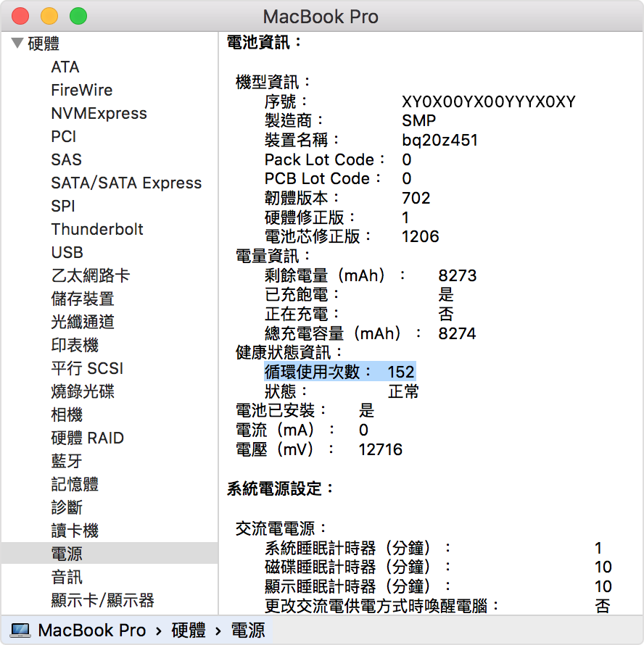The width and height of the screenshot is (644, 645).
Task: Select the highlighted 電源 sidebar item
Action: click(110, 553)
